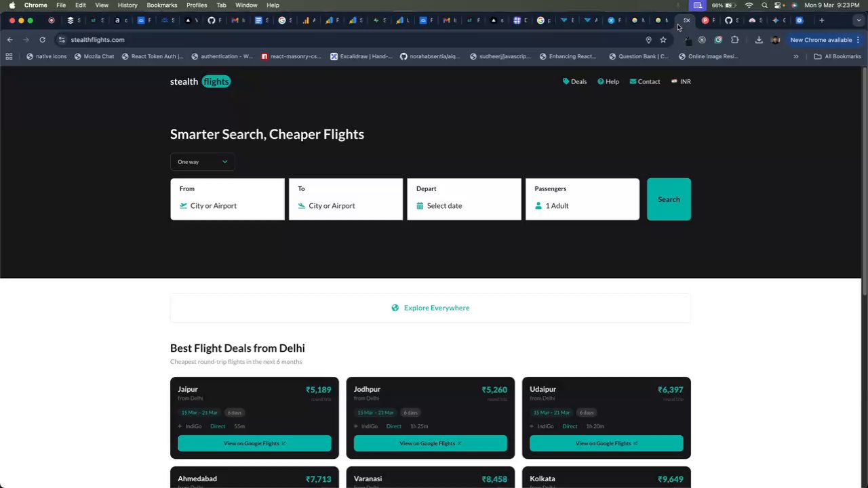The width and height of the screenshot is (868, 488).
Task: Open the Help link in the header
Action: click(x=608, y=81)
